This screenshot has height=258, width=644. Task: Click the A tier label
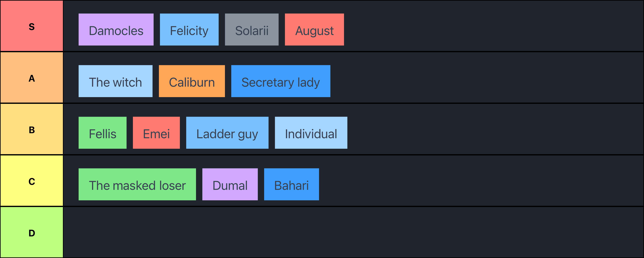coord(32,78)
